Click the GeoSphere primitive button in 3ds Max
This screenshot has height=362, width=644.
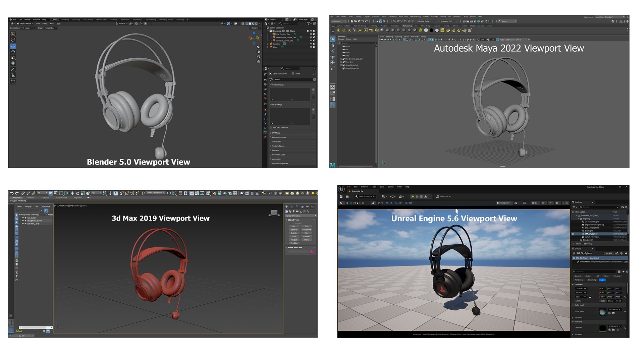point(307,230)
